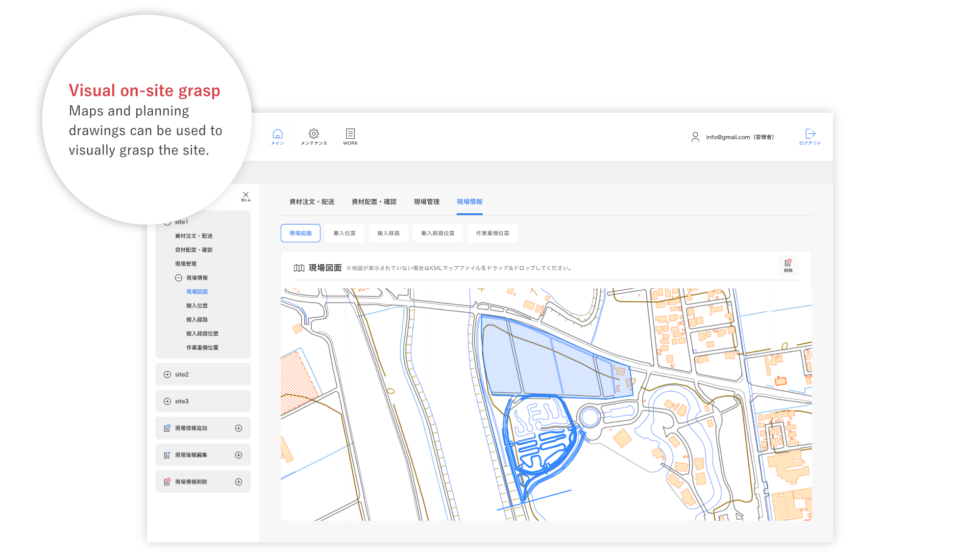Switch to the 資材注文・配送 tab
This screenshot has width=980, height=557.
312,202
